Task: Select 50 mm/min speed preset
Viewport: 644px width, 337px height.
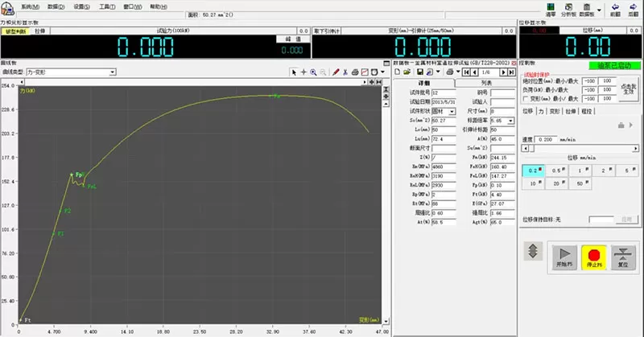Action: [x=580, y=183]
